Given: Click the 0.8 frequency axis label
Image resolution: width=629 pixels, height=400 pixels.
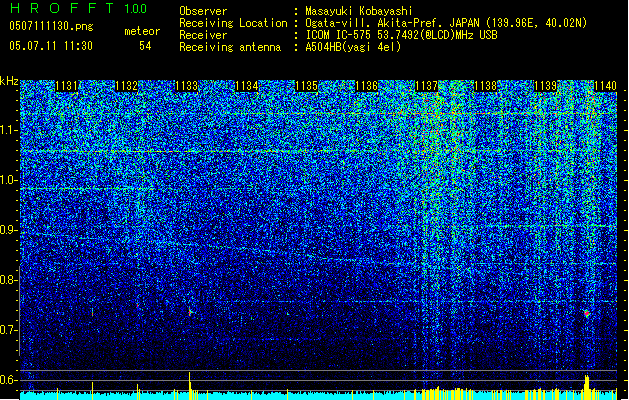Looking at the screenshot, I should pyautogui.click(x=9, y=280).
